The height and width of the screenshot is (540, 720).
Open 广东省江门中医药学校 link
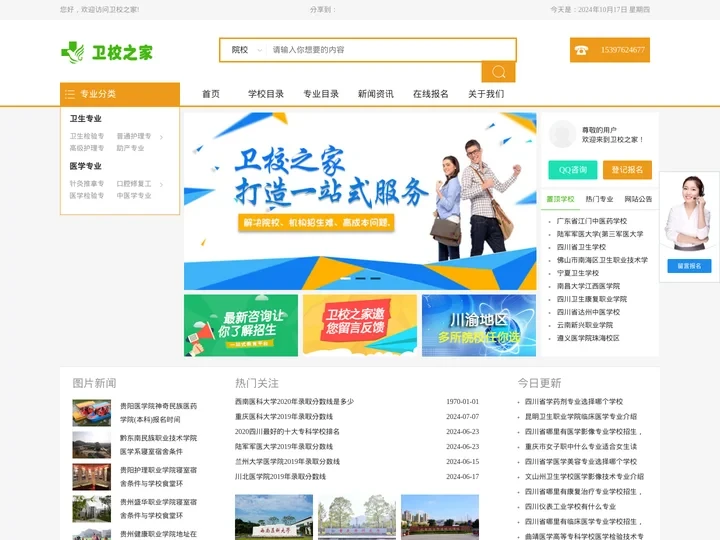click(591, 221)
